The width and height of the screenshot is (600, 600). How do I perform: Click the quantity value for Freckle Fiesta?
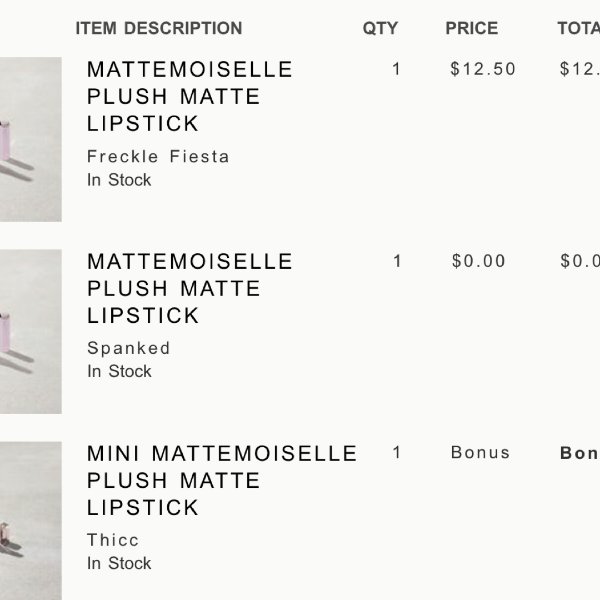(396, 69)
